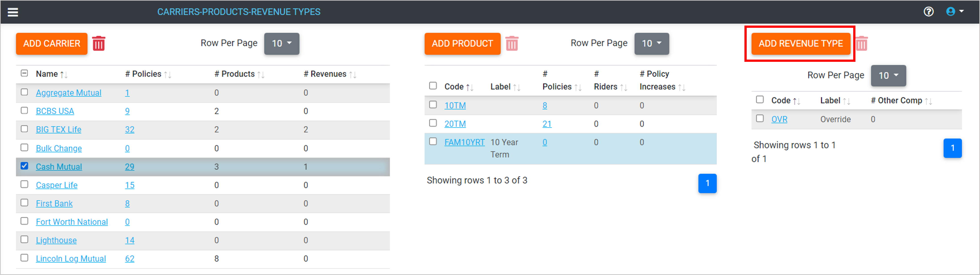Screen dimensions: 980x275
Task: Expand carriers Row Per Page dropdown
Action: point(282,44)
